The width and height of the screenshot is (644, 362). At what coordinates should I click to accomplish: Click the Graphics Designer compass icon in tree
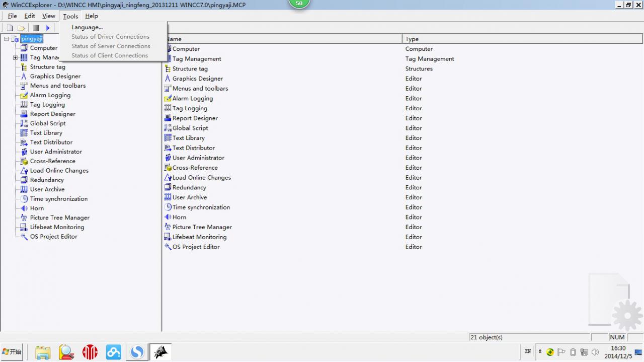point(24,77)
